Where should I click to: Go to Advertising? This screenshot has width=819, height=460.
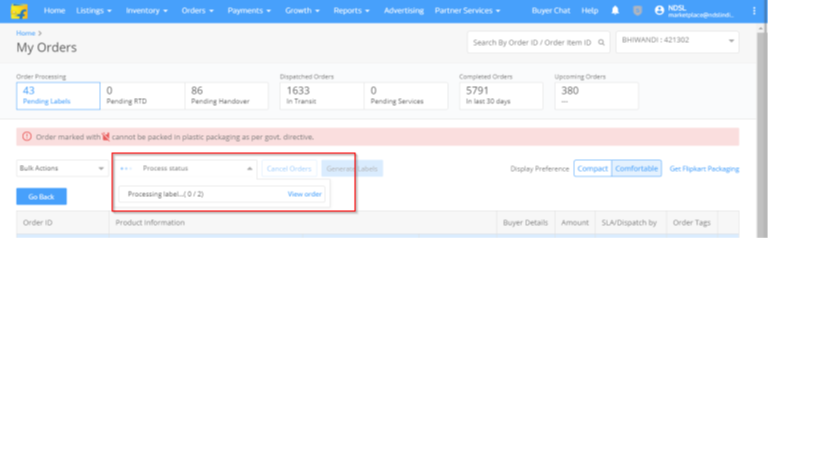point(404,10)
